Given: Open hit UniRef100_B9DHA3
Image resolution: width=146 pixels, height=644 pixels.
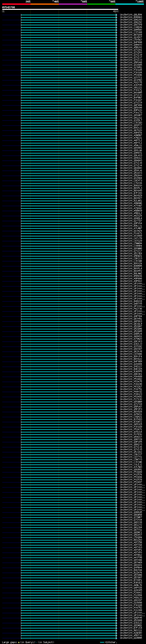Looking at the screenshot, I should pos(131,17).
